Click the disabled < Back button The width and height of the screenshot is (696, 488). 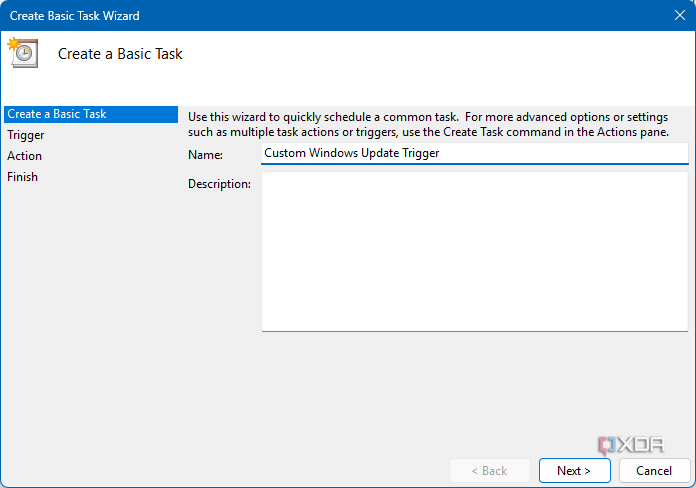click(x=490, y=470)
